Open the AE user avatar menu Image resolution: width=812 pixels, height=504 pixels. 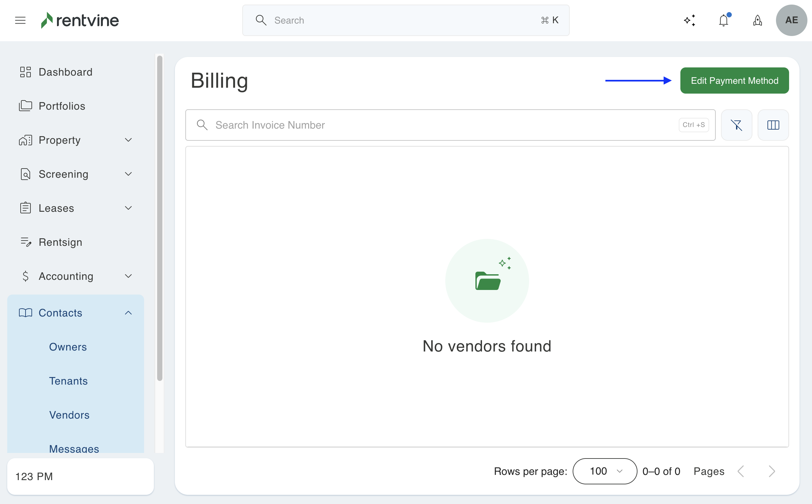(791, 20)
